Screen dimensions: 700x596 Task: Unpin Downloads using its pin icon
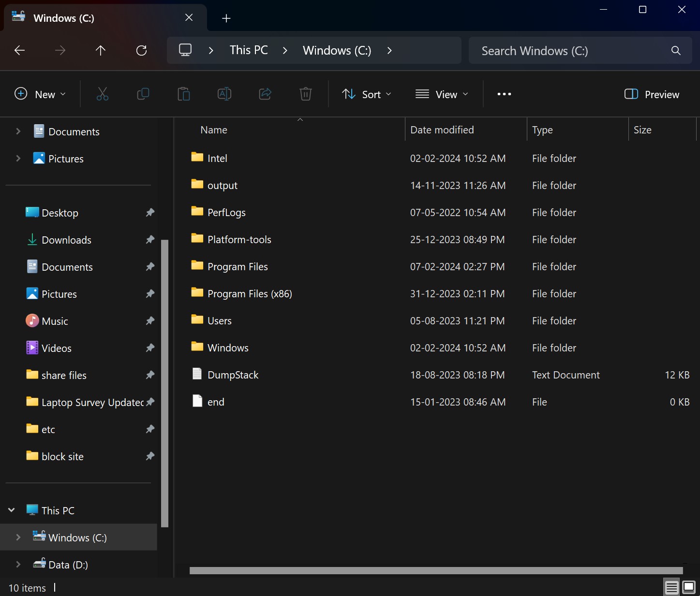(150, 240)
